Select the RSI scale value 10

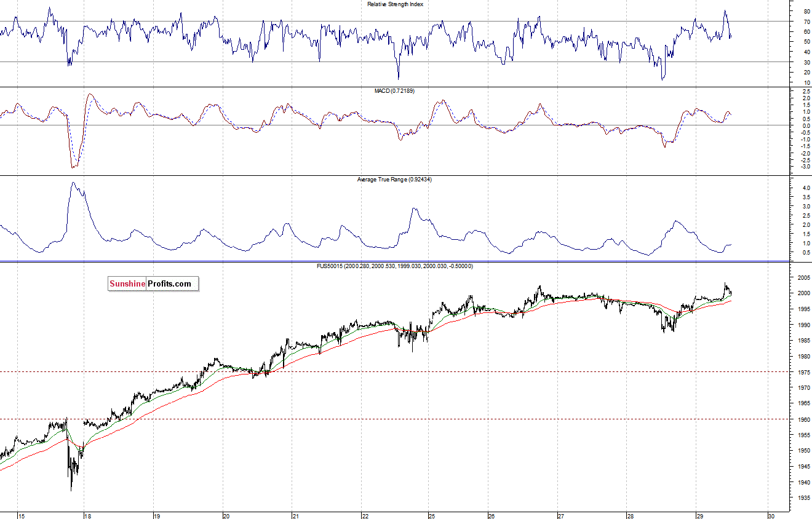coord(806,82)
